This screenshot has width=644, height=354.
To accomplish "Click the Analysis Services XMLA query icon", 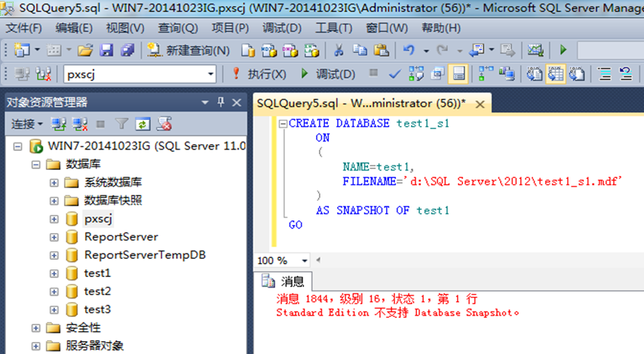I will (311, 50).
